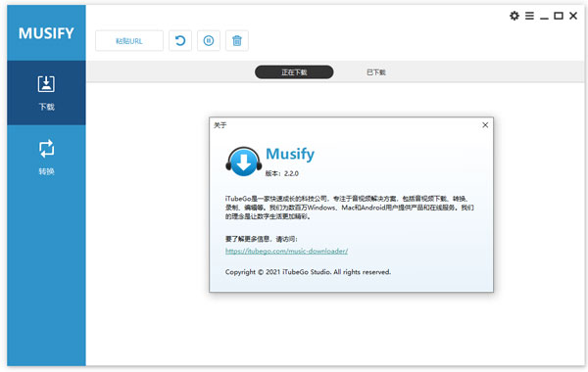Close the Musify main window
This screenshot has height=372, width=588.
pos(573,16)
